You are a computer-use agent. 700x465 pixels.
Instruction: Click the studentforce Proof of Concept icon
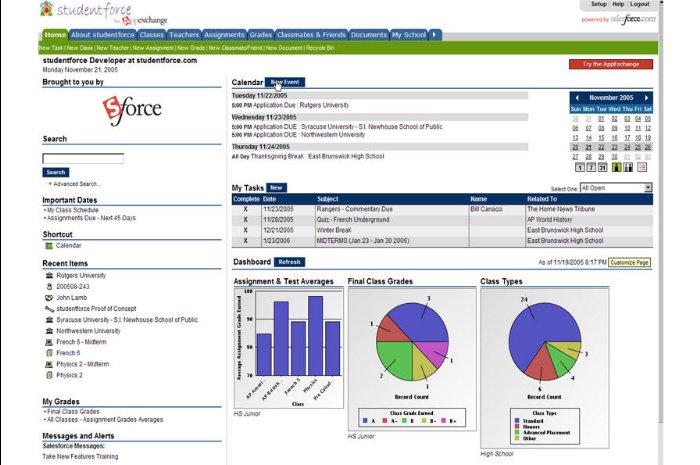pyautogui.click(x=49, y=309)
